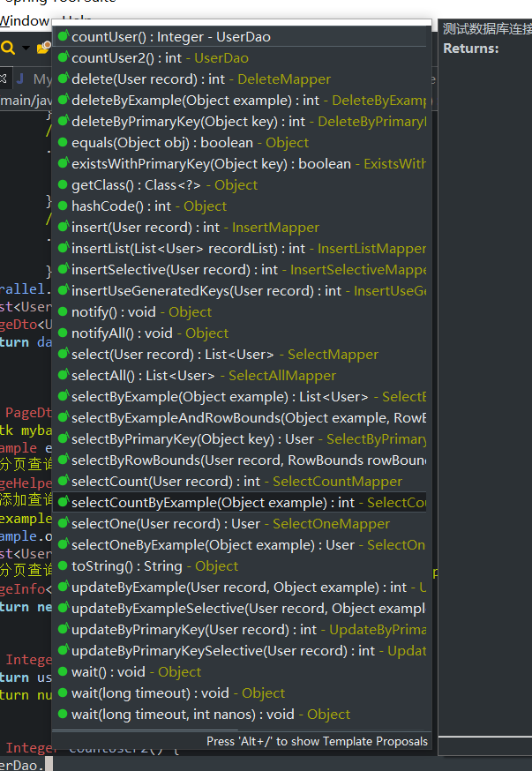Select updateByPrimaryKey(User record) proposal

click(239, 629)
